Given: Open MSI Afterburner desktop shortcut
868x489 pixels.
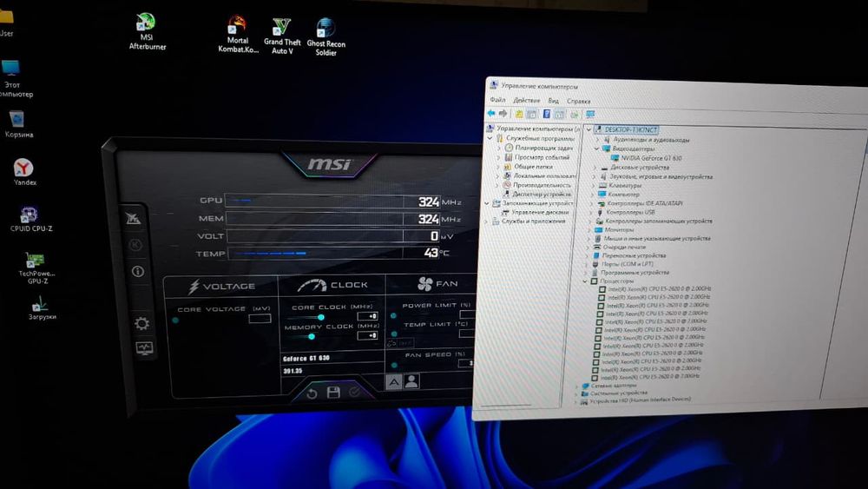Looking at the screenshot, I should point(147,31).
